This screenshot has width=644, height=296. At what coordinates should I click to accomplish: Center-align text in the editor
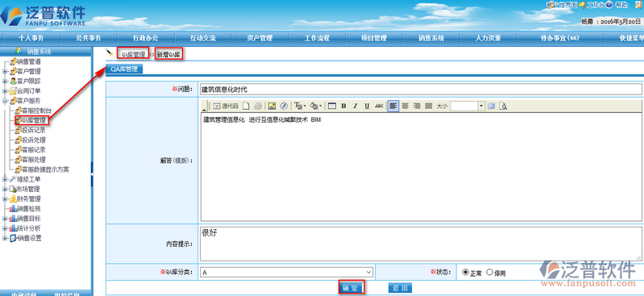(x=405, y=106)
